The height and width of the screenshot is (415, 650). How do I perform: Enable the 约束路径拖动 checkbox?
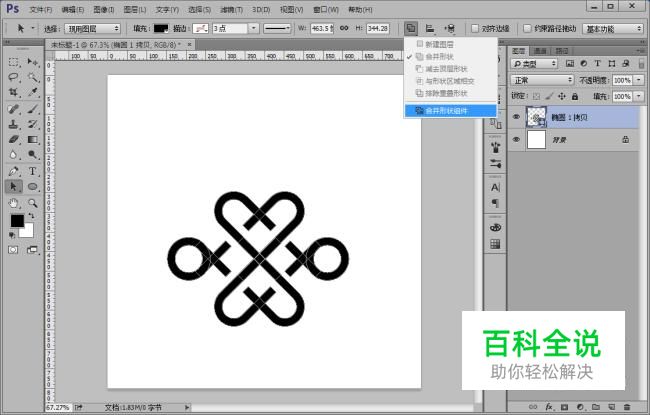527,29
